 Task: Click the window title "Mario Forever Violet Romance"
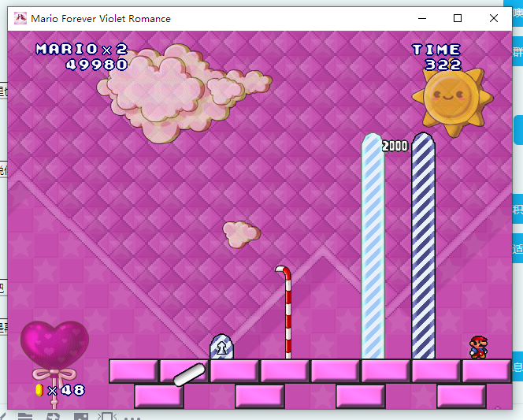[101, 19]
